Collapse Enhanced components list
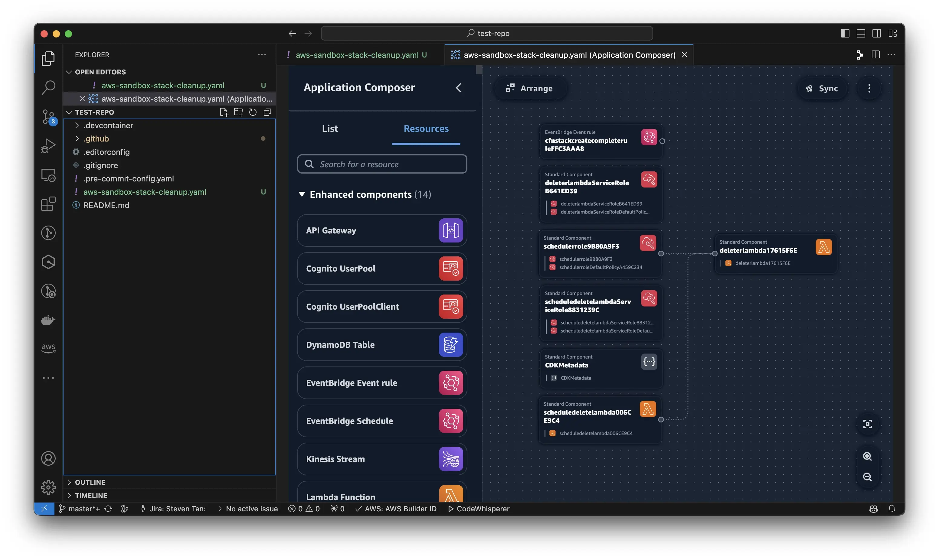Viewport: 939px width, 560px height. [302, 194]
